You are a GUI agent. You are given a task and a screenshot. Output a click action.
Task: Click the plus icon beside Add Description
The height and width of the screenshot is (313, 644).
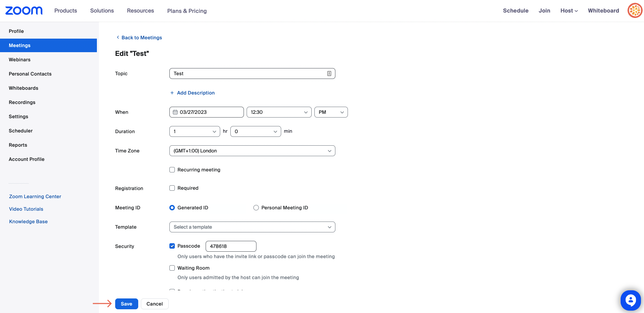pyautogui.click(x=172, y=93)
